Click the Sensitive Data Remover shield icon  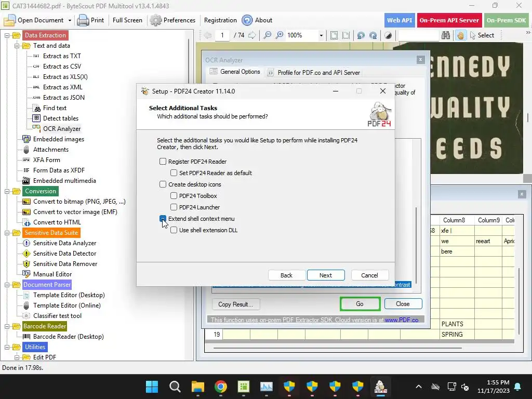pyautogui.click(x=26, y=264)
